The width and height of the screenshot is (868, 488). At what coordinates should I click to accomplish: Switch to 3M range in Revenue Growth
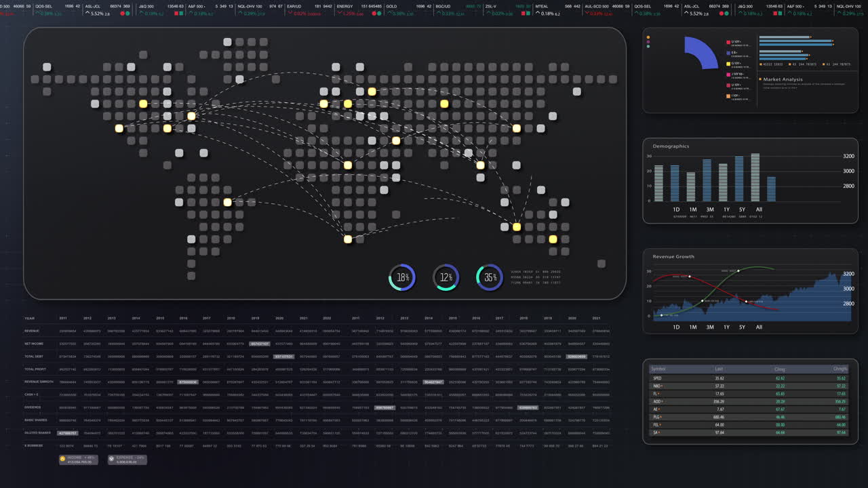click(x=709, y=327)
